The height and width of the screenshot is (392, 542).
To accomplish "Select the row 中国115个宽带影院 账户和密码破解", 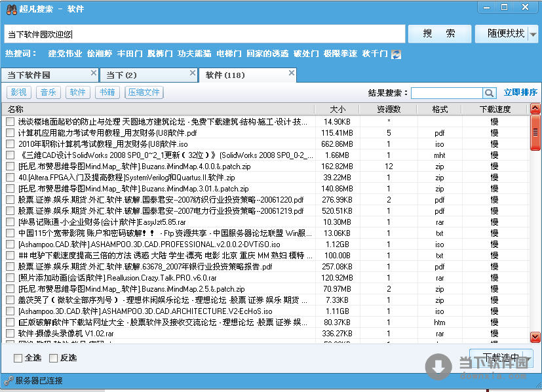I will pos(265,233).
